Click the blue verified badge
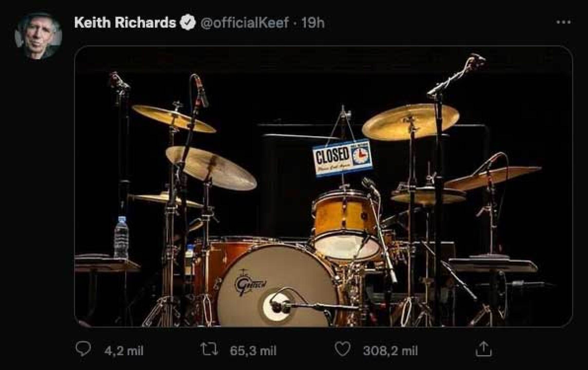The image size is (588, 370). pyautogui.click(x=188, y=23)
